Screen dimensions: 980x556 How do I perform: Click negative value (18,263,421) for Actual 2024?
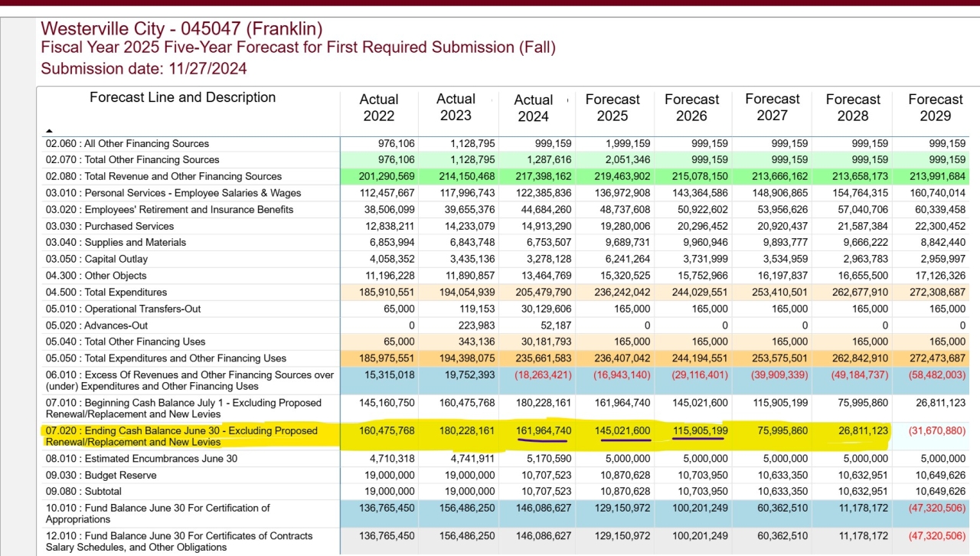pyautogui.click(x=544, y=374)
